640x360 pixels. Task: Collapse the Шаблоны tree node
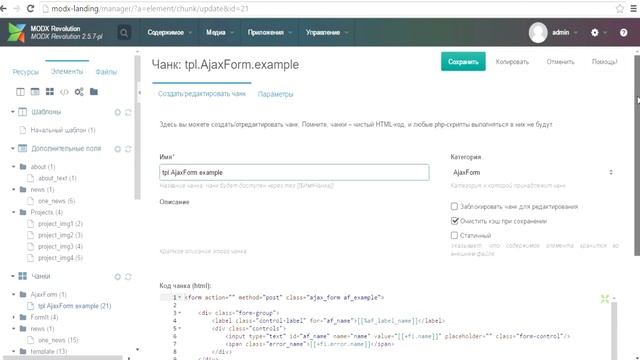click(x=13, y=112)
